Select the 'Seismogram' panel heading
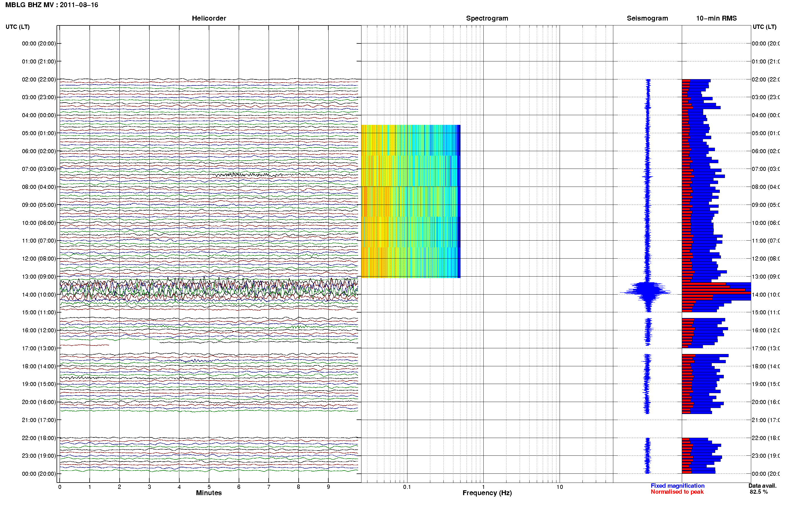Image resolution: width=812 pixels, height=508 pixels. point(647,19)
